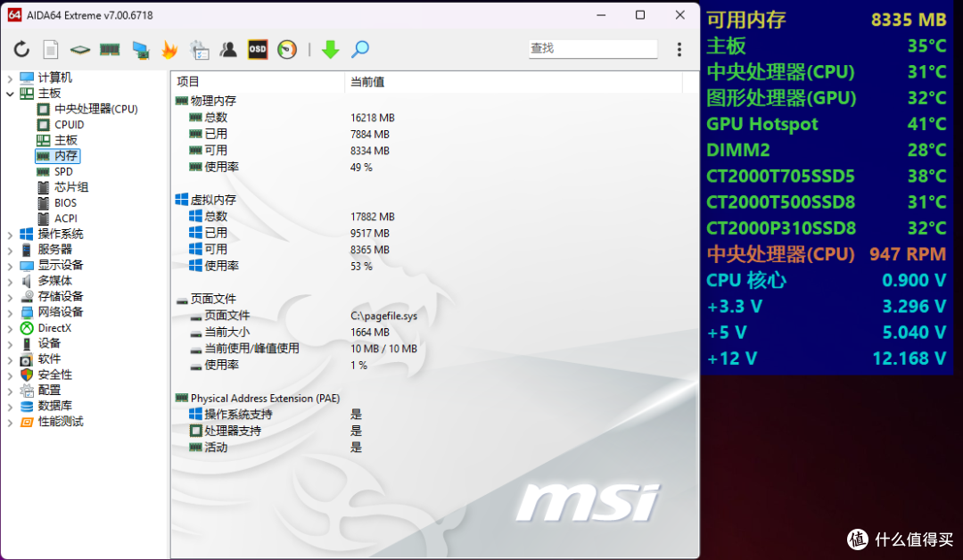Image resolution: width=963 pixels, height=560 pixels.
Task: Click the 配置 tree icon
Action: coord(27,391)
